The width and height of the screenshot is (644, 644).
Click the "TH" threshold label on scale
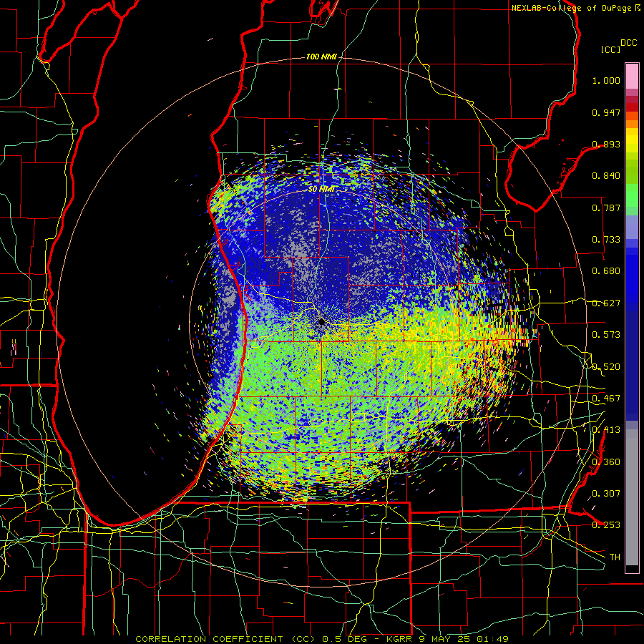click(x=615, y=557)
